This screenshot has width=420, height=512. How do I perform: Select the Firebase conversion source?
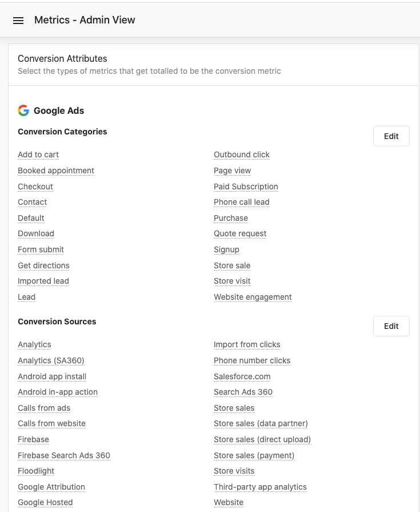33,439
